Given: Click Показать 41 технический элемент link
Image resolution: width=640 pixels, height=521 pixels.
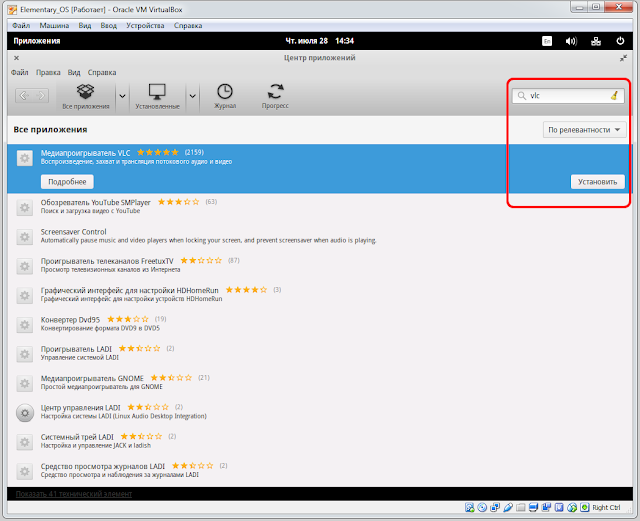Looking at the screenshot, I should click(x=74, y=494).
